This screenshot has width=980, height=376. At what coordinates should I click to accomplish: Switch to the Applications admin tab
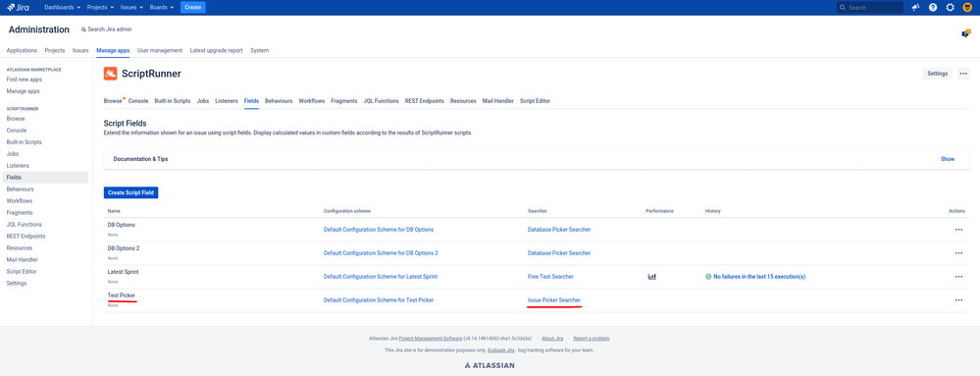click(x=22, y=51)
